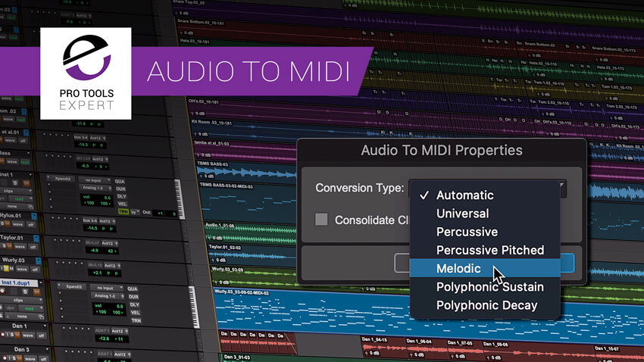Open Xpand!2 insert on Inst 1.dup1 track
This screenshot has height=362, width=644.
click(73, 287)
